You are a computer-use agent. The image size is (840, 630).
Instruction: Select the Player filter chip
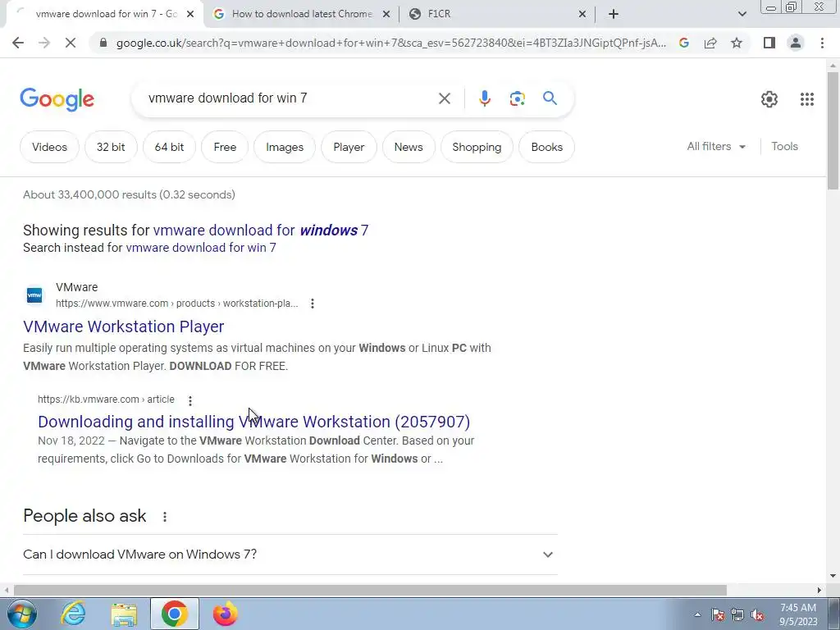349,147
